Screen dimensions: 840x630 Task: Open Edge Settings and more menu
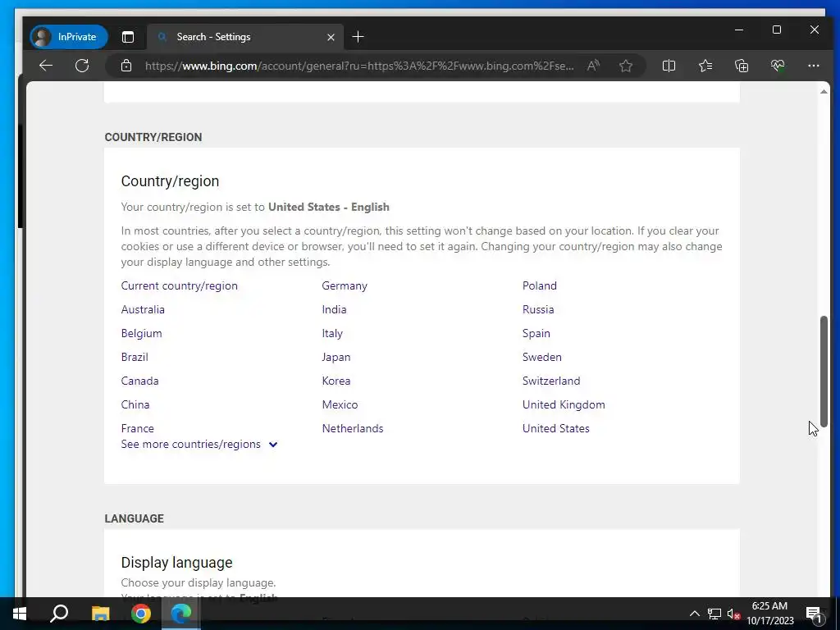pyautogui.click(x=813, y=66)
